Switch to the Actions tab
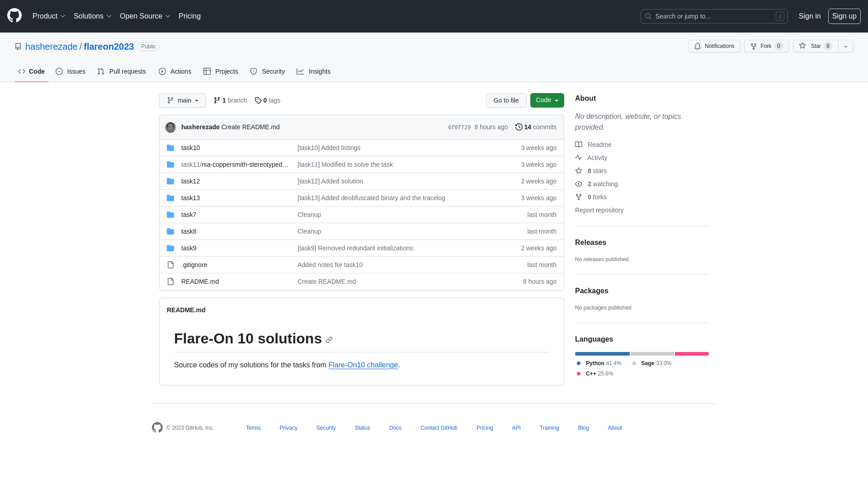Image resolution: width=868 pixels, height=488 pixels. click(x=175, y=71)
